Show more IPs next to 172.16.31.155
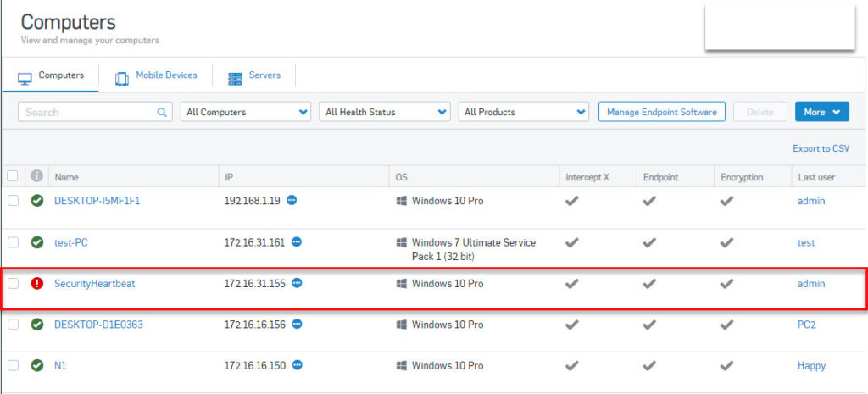868x394 pixels. point(298,283)
